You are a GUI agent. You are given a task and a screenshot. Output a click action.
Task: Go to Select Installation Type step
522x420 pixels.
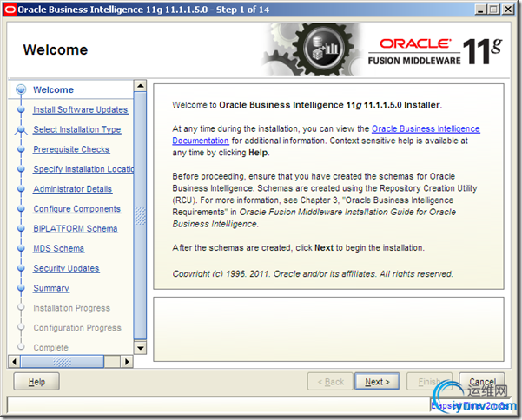click(x=77, y=129)
